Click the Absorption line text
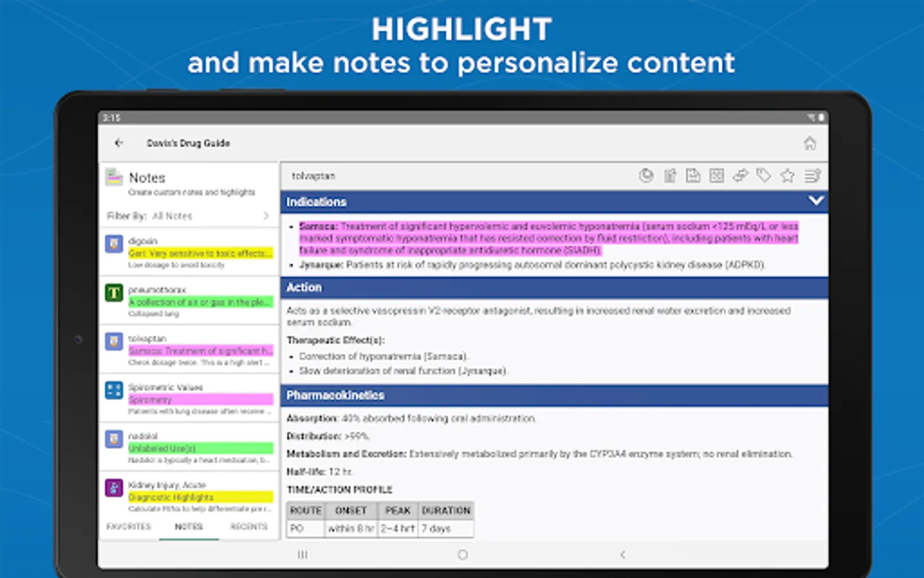The height and width of the screenshot is (578, 924). (411, 418)
